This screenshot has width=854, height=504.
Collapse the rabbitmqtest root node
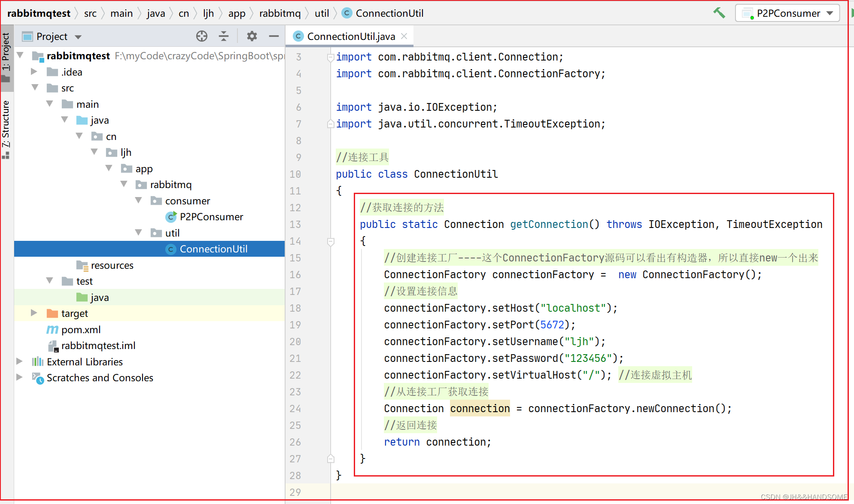coord(20,55)
